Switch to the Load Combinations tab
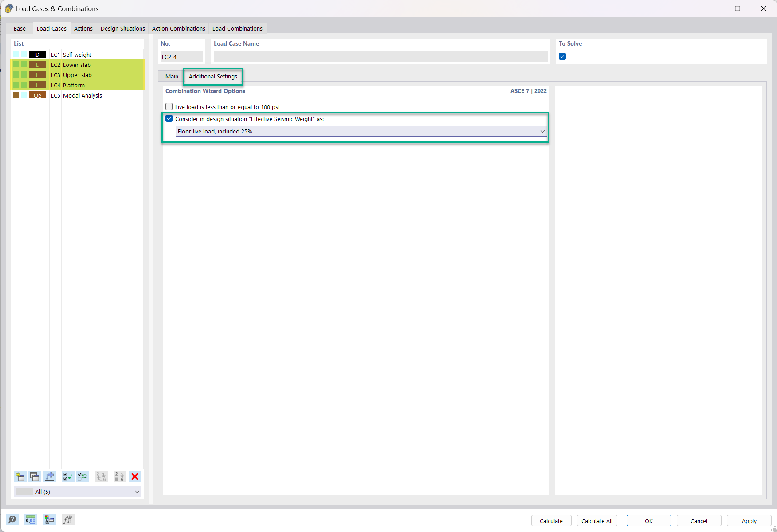This screenshot has width=777, height=532. pyautogui.click(x=237, y=28)
